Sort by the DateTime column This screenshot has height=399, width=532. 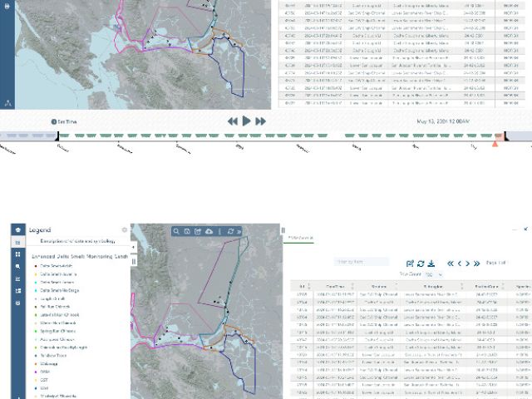[335, 286]
